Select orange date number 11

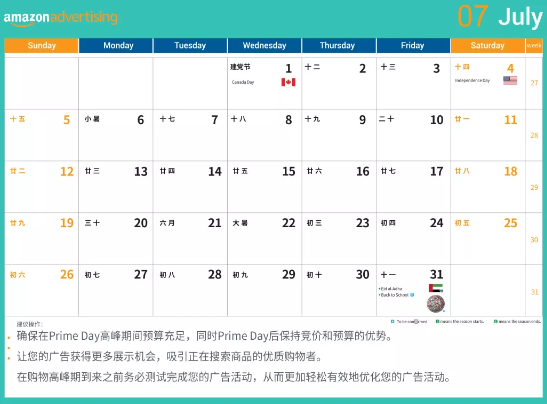pyautogui.click(x=510, y=120)
